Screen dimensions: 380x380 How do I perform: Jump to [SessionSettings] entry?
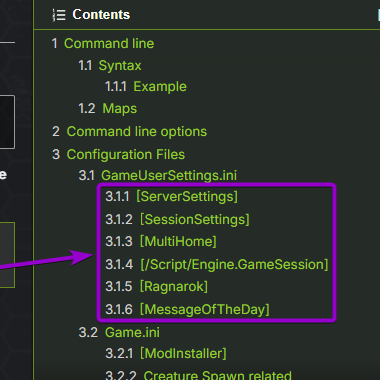tap(194, 219)
